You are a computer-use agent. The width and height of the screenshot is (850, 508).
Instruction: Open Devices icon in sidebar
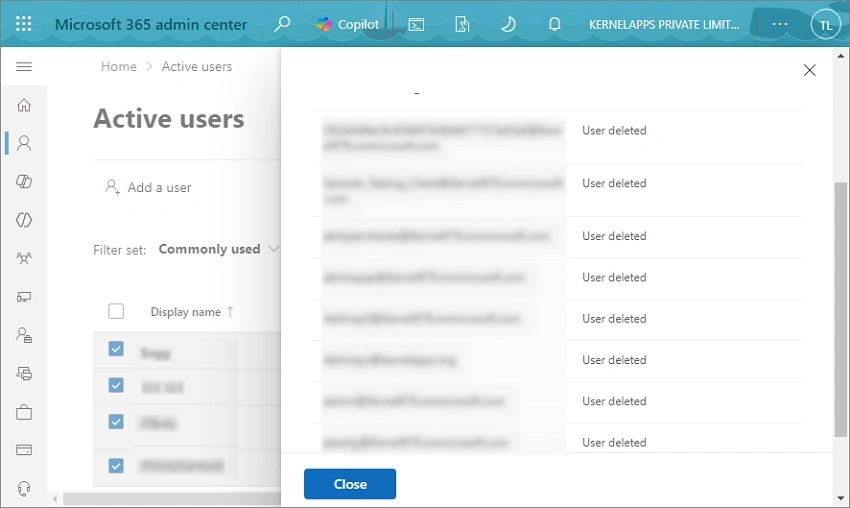point(24,297)
